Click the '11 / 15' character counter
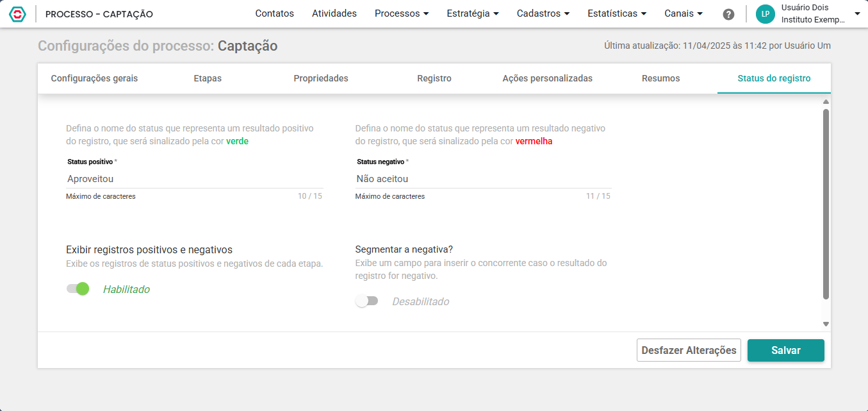Viewport: 868px width, 411px height. click(x=598, y=196)
